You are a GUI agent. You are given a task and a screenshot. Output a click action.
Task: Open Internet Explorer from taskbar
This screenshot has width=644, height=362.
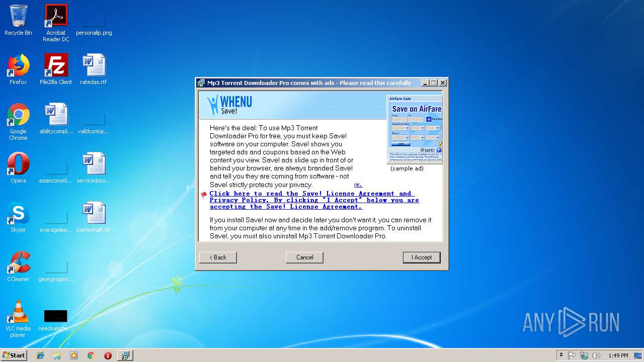click(40, 355)
